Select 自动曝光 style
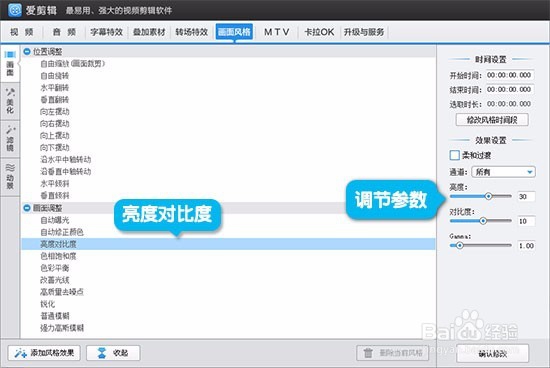The height and width of the screenshot is (368, 550). pos(54,220)
